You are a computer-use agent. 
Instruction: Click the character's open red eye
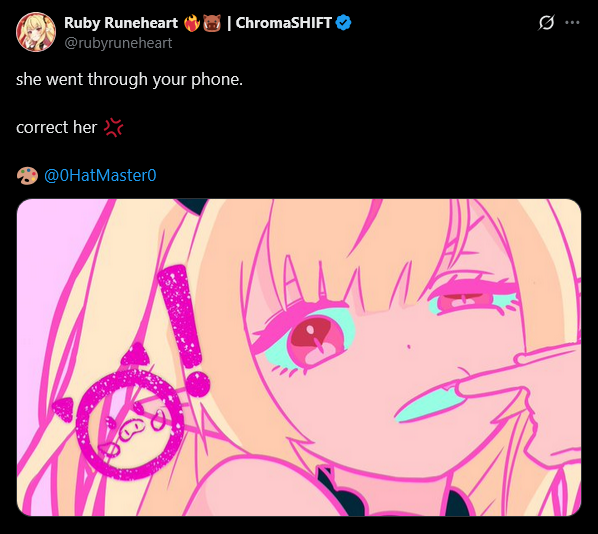pos(315,340)
